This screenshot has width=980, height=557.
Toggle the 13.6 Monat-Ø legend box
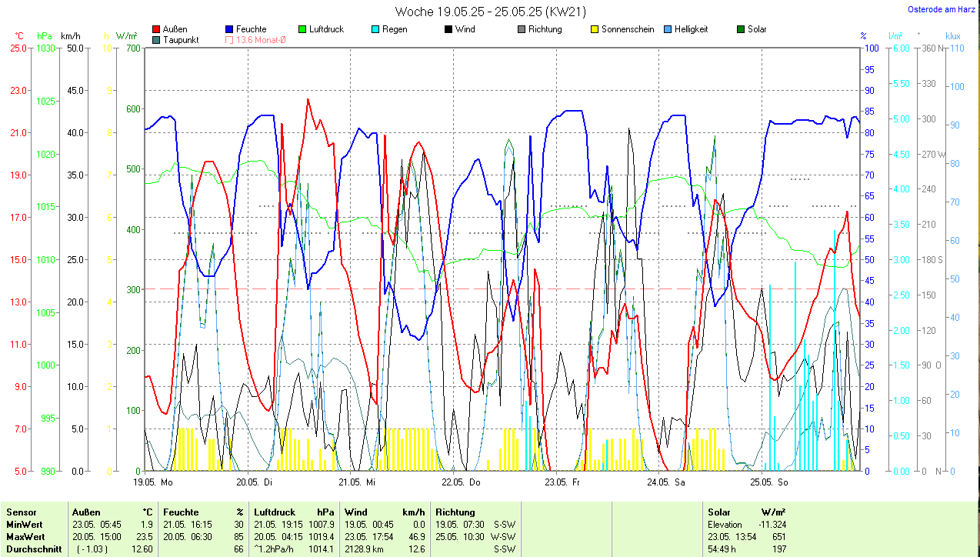click(x=230, y=40)
